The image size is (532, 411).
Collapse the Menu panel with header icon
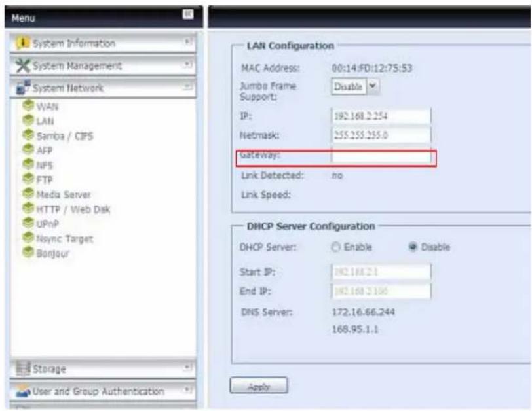[x=188, y=14]
